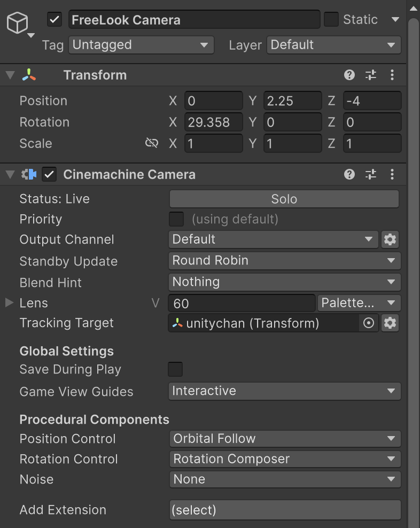Open the Tag dropdown
The width and height of the screenshot is (420, 528).
click(141, 45)
